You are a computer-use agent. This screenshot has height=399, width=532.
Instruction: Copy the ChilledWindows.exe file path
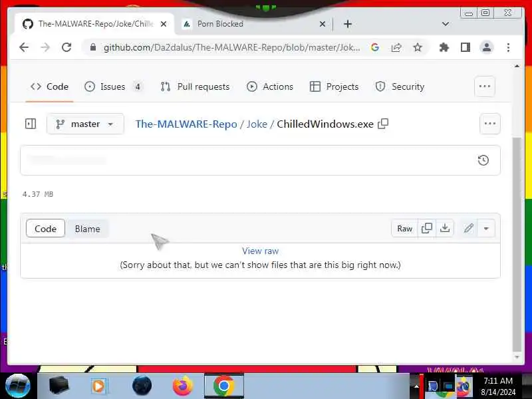pos(383,124)
